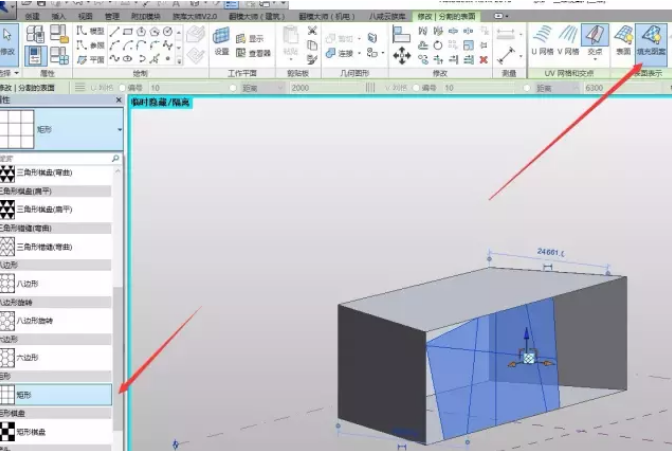Choose 三角形棋盘(弯曲) pattern
The image size is (672, 451).
pos(56,173)
